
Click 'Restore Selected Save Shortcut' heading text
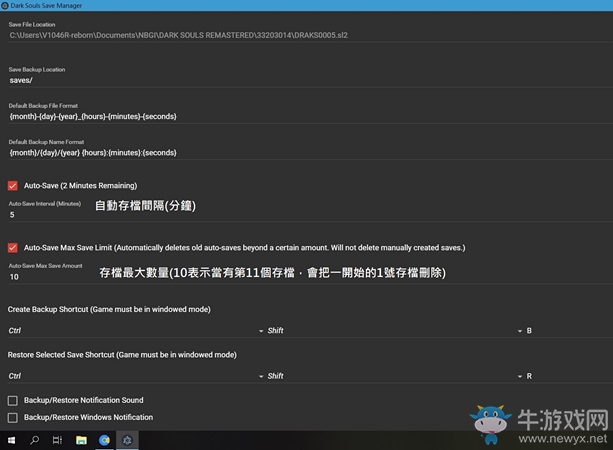pos(122,355)
